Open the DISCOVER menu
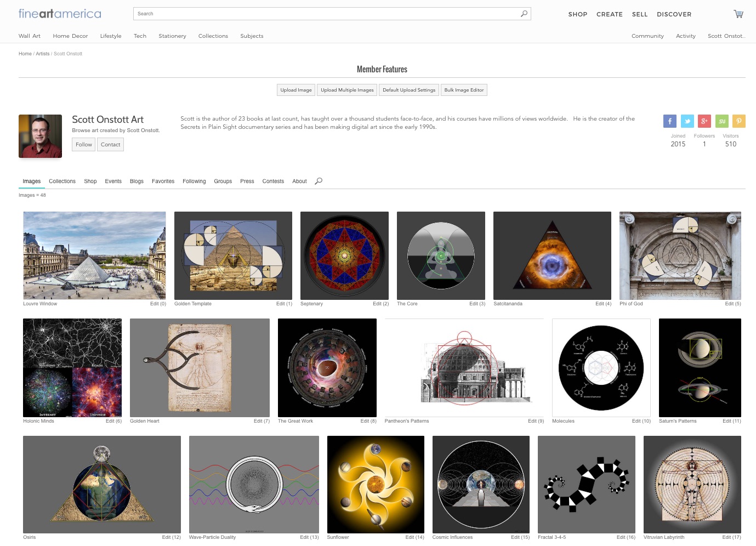Viewport: 756px width, 546px height. pyautogui.click(x=674, y=14)
